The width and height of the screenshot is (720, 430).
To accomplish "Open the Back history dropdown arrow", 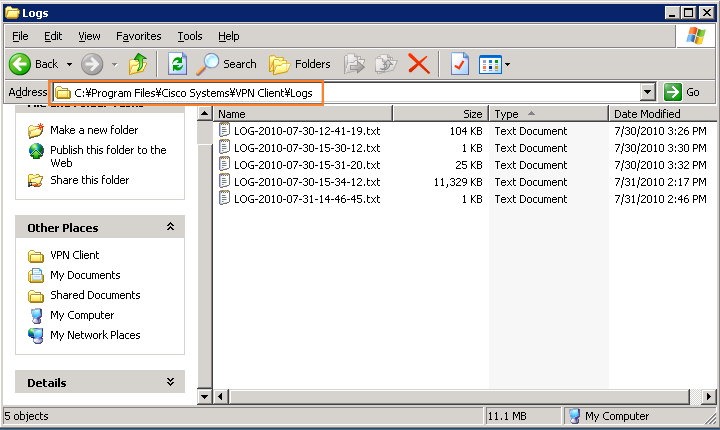I will coord(69,64).
